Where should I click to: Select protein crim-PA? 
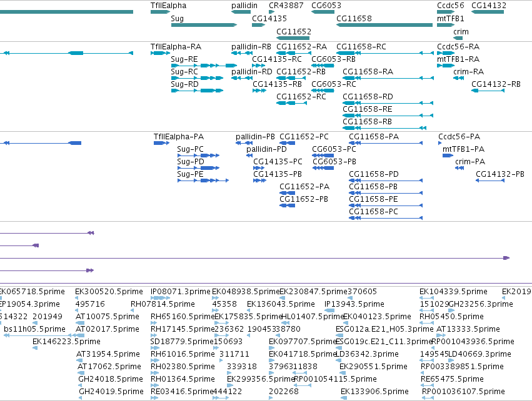click(x=470, y=162)
